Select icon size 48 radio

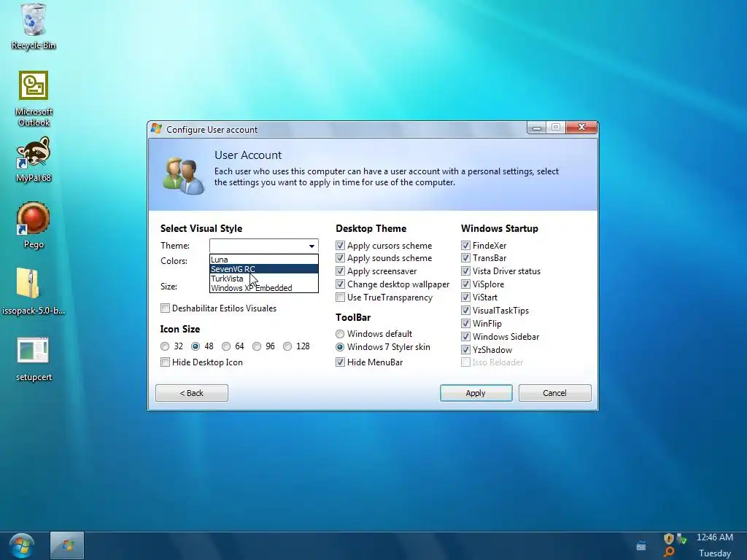[196, 346]
